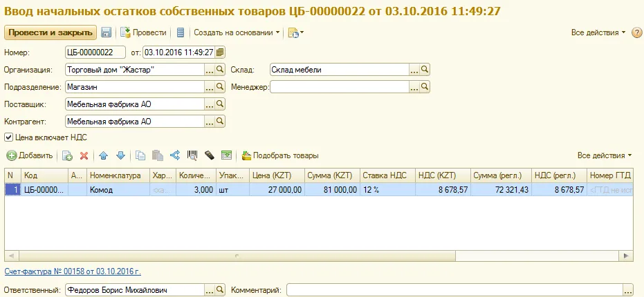Open selection ellipsis for Менеджер field

[x=414, y=87]
